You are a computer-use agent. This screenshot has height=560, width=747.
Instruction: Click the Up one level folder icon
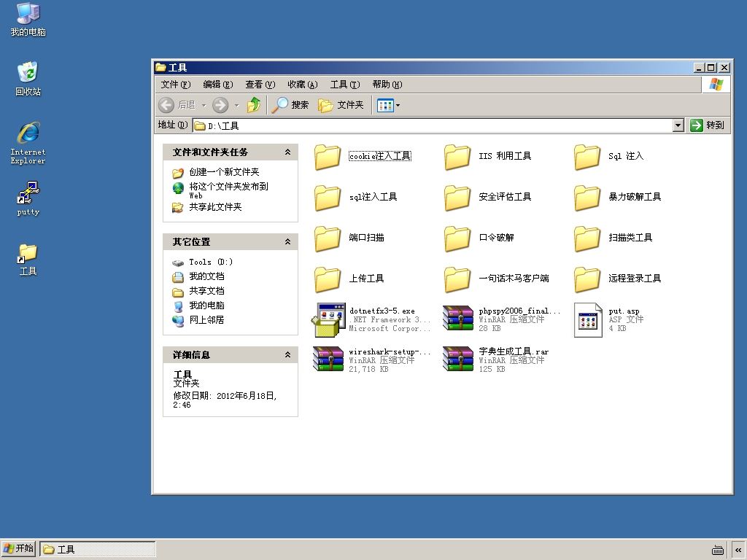coord(254,105)
